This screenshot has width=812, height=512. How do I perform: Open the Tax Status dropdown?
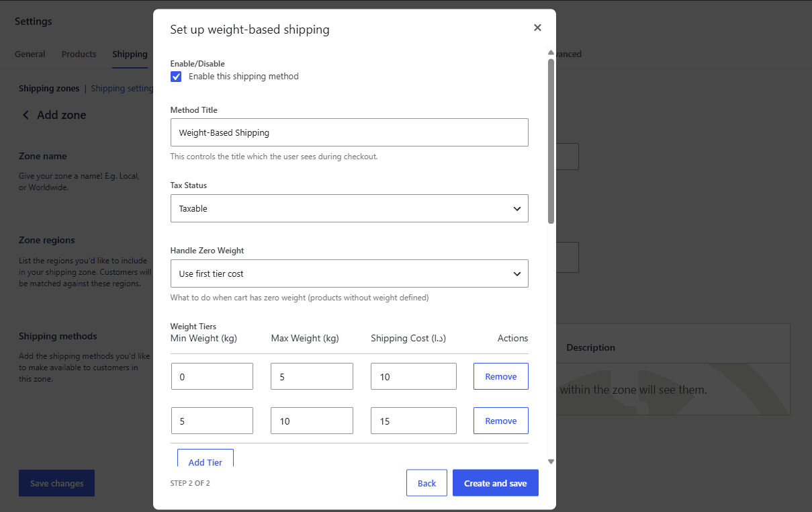(349, 208)
